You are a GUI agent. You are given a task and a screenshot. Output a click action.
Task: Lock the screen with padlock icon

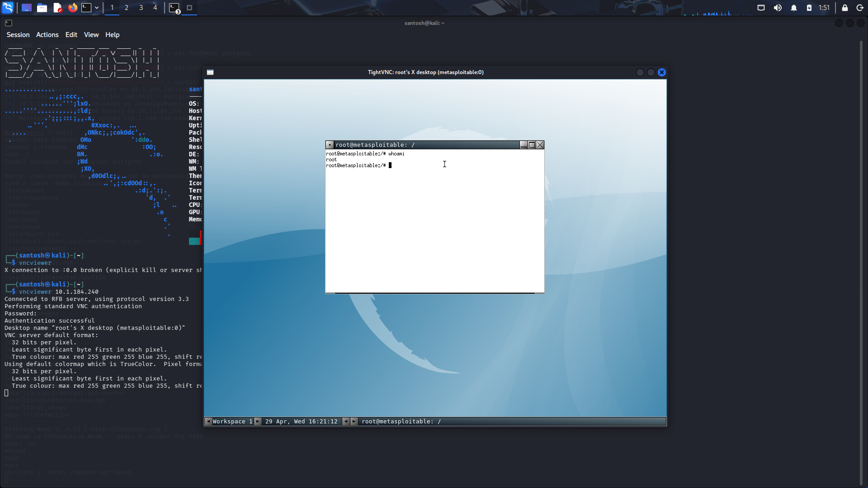point(844,8)
